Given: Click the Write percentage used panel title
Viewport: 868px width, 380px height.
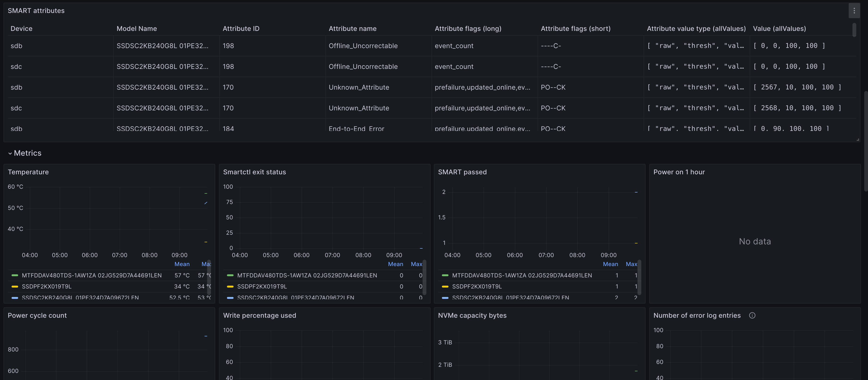Looking at the screenshot, I should [x=259, y=315].
